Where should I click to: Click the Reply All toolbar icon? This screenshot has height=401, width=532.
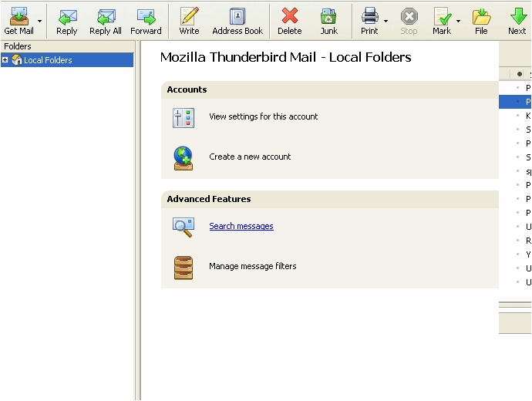click(x=106, y=17)
